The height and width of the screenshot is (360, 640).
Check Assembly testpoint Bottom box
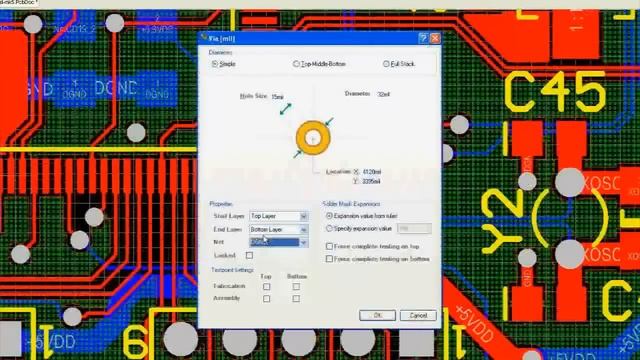[x=296, y=299]
